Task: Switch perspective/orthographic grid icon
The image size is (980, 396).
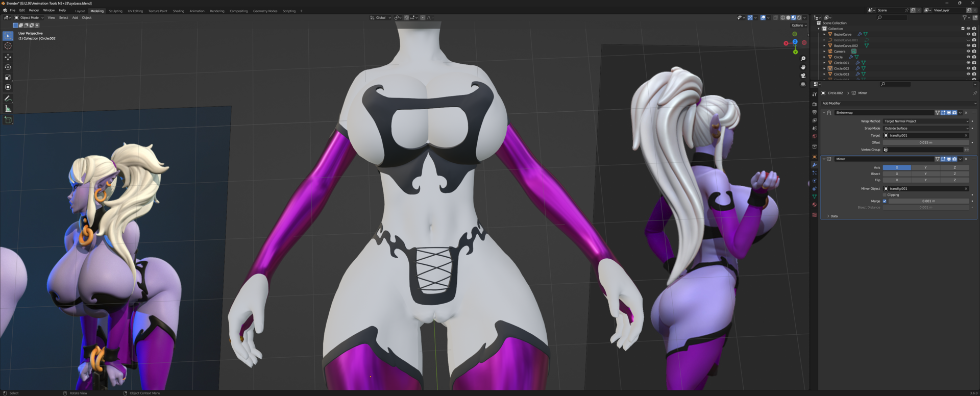Action: click(x=803, y=85)
